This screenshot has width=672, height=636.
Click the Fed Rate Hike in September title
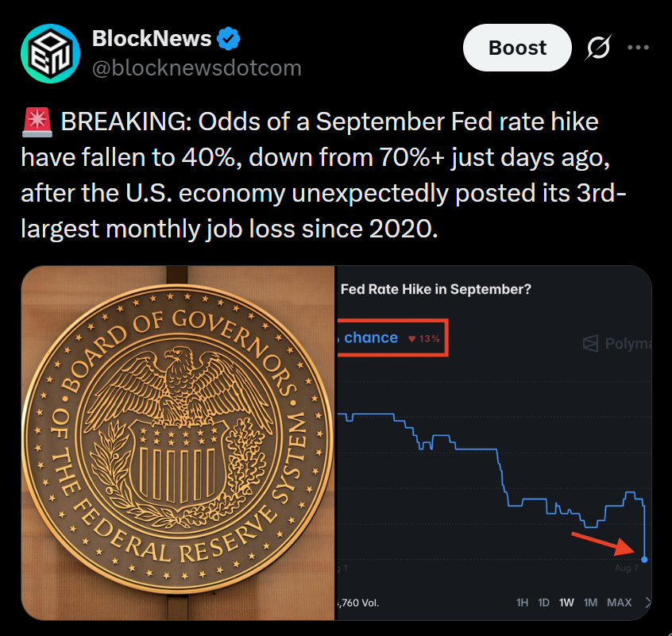[436, 290]
